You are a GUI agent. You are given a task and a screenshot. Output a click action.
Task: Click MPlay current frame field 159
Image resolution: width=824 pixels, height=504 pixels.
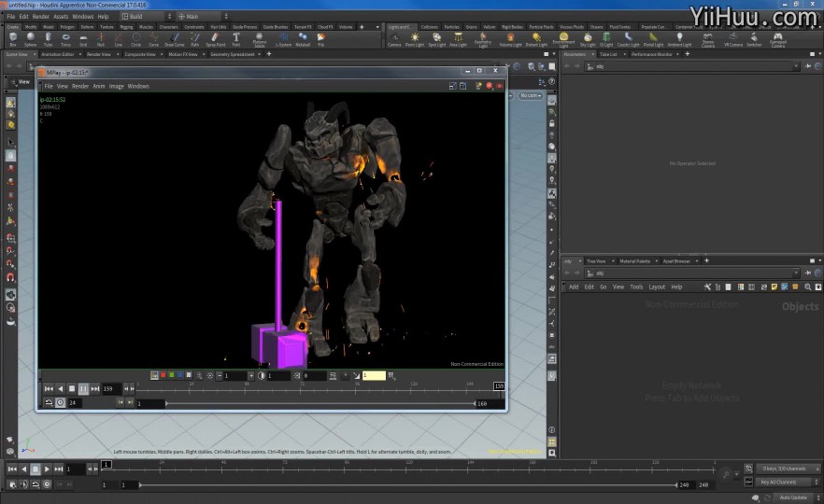111,388
